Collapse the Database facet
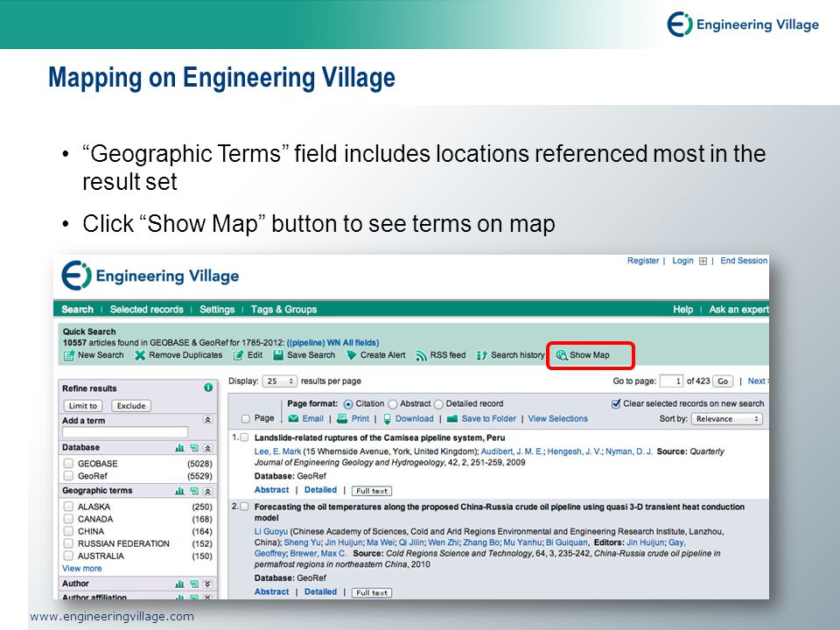 [208, 448]
